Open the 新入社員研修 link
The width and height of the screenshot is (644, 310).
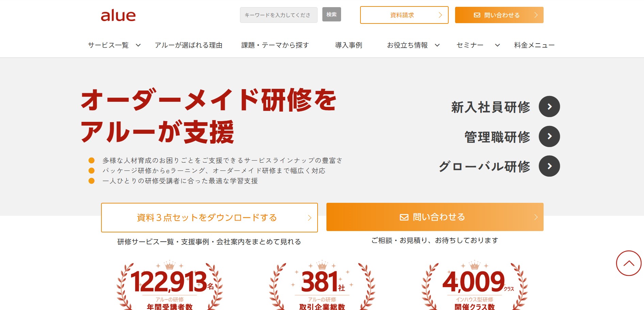(490, 107)
